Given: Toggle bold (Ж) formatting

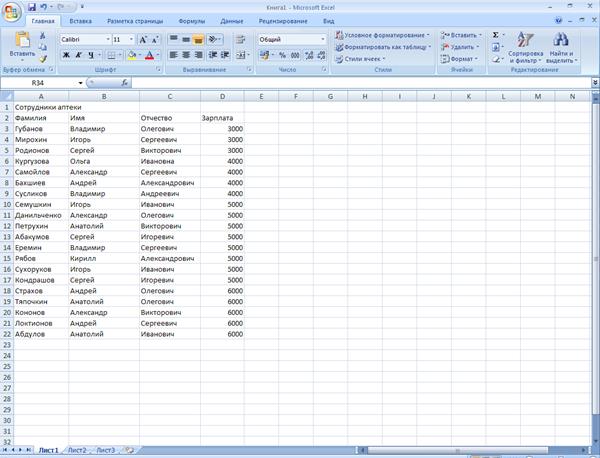Looking at the screenshot, I should click(66, 55).
